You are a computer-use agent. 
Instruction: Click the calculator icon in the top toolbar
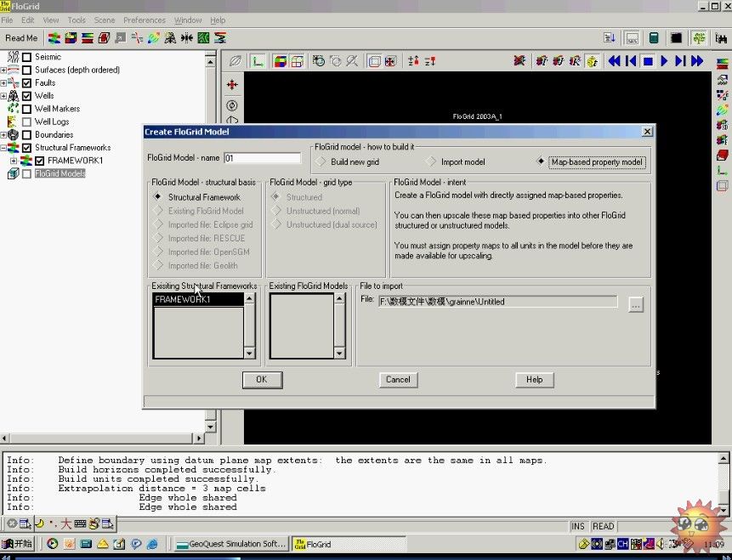click(654, 38)
